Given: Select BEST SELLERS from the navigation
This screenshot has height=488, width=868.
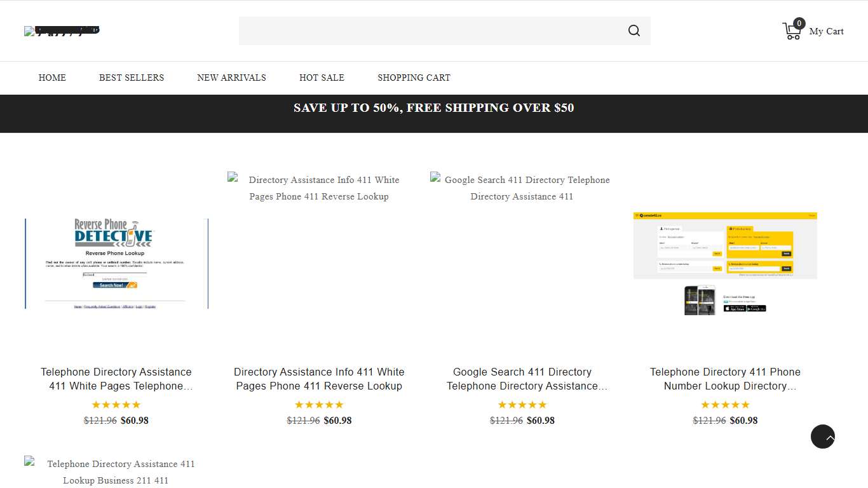Looking at the screenshot, I should click(x=132, y=78).
